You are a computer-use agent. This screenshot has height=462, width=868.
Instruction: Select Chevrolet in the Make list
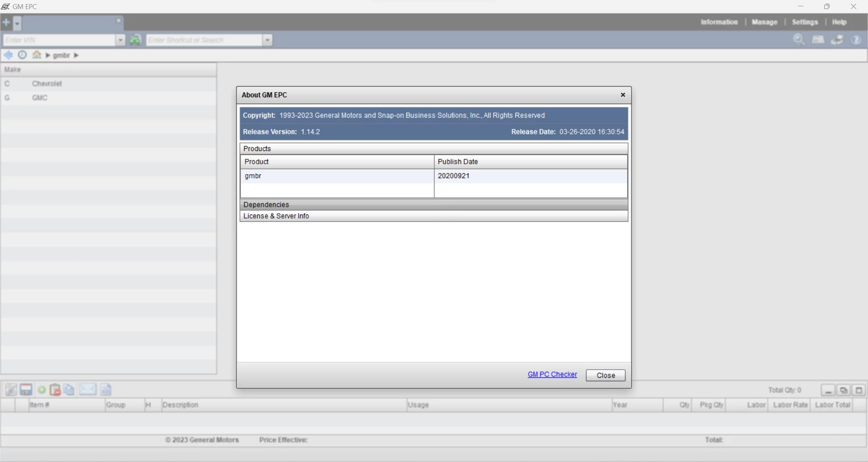point(47,84)
